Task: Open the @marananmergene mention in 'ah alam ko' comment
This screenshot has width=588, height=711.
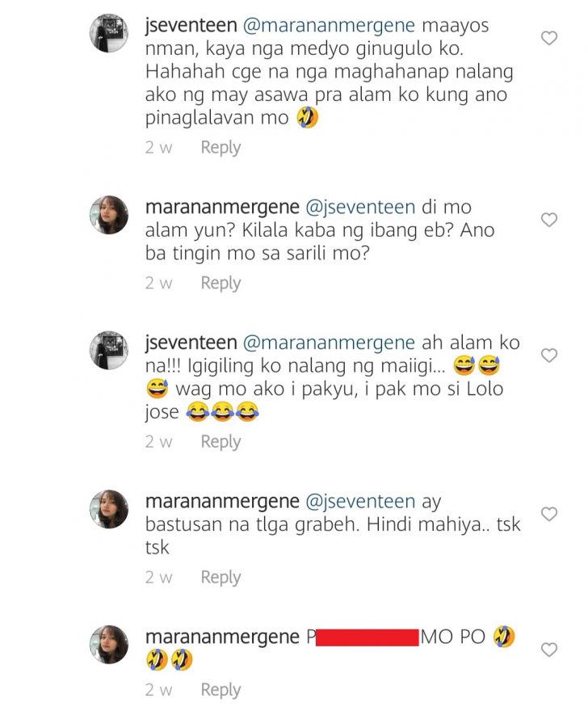Action: click(x=330, y=343)
